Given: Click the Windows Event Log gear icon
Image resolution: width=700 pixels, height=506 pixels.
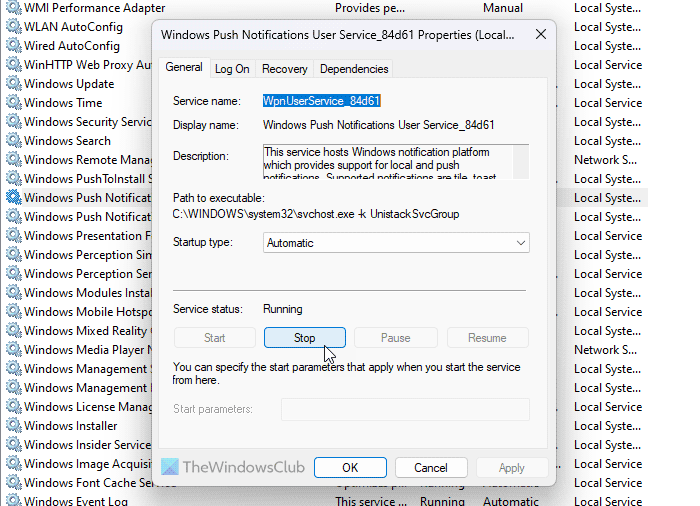Looking at the screenshot, I should pos(14,500).
